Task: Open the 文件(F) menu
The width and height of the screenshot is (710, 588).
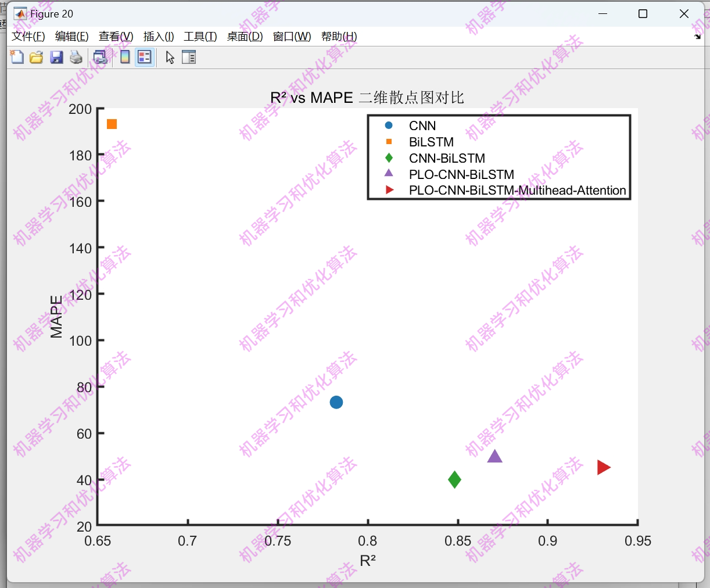Action: [x=28, y=37]
